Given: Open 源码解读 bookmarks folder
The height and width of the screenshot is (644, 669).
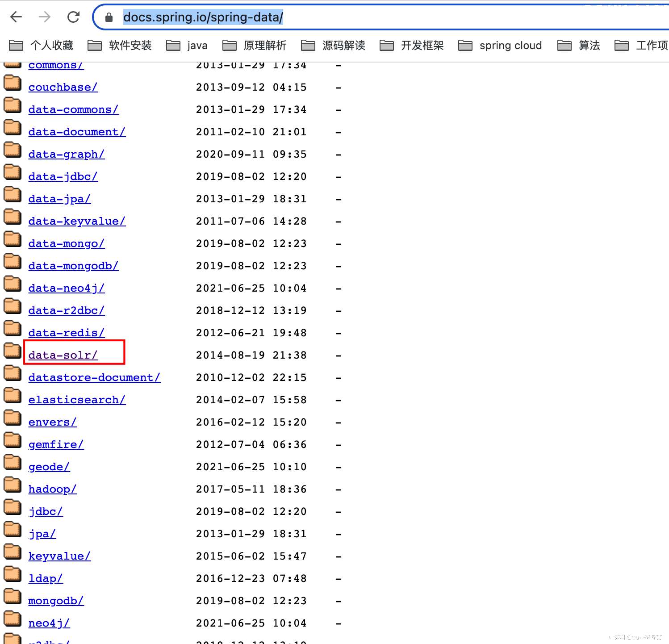Looking at the screenshot, I should 333,45.
